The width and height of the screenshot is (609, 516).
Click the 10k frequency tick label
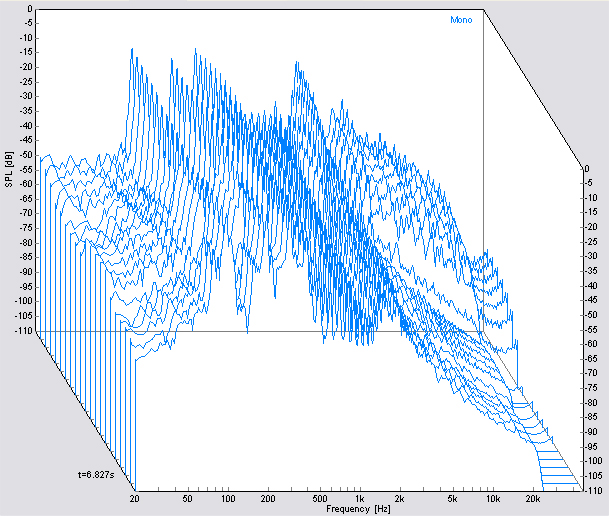point(493,499)
